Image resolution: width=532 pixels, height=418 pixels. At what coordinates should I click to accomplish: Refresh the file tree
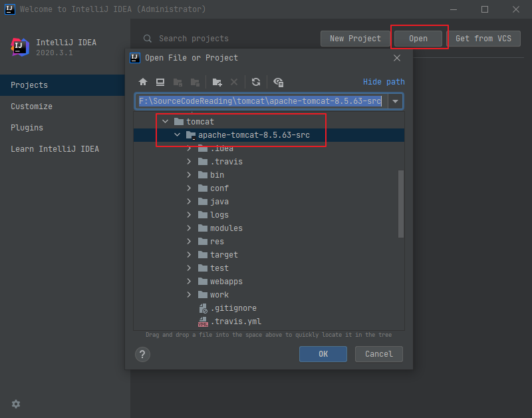256,82
